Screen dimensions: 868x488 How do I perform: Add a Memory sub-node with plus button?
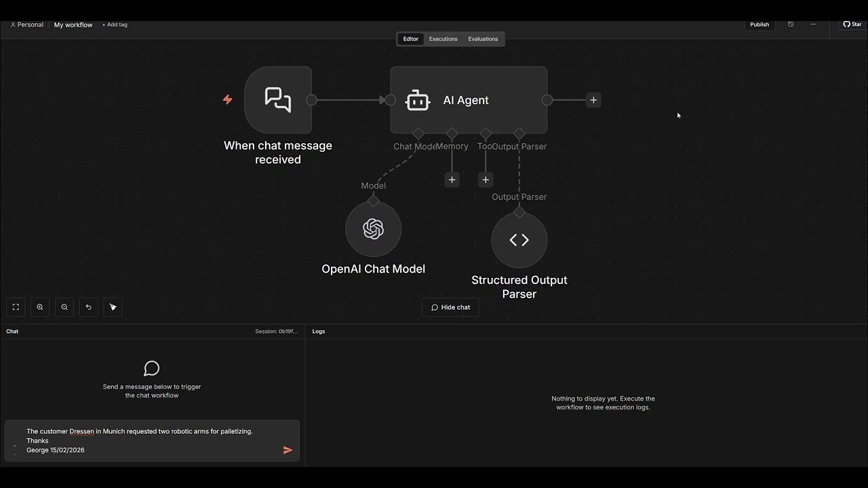[452, 180]
